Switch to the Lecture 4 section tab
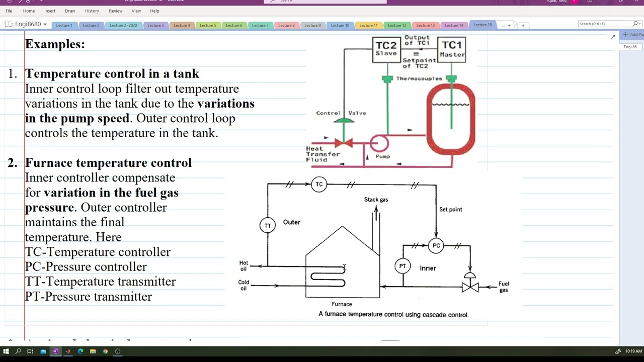The width and height of the screenshot is (644, 362). (182, 25)
